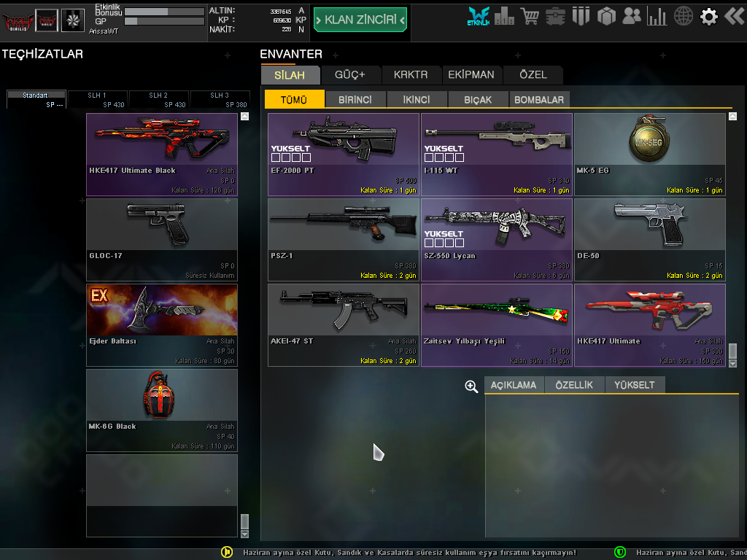Screen dimensions: 747x560
Task: Select the Standart loadout slot
Action: pyautogui.click(x=36, y=99)
